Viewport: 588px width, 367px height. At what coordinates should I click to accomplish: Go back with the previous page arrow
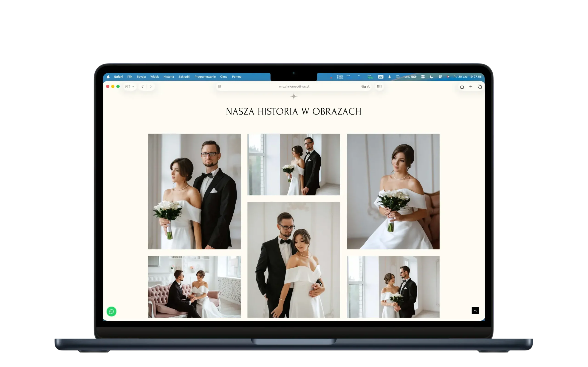pos(143,87)
